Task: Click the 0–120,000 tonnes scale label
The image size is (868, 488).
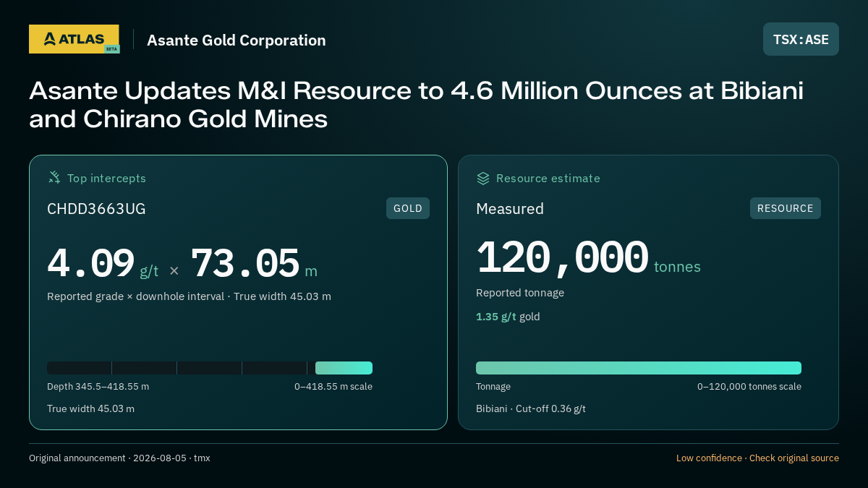Action: point(749,386)
